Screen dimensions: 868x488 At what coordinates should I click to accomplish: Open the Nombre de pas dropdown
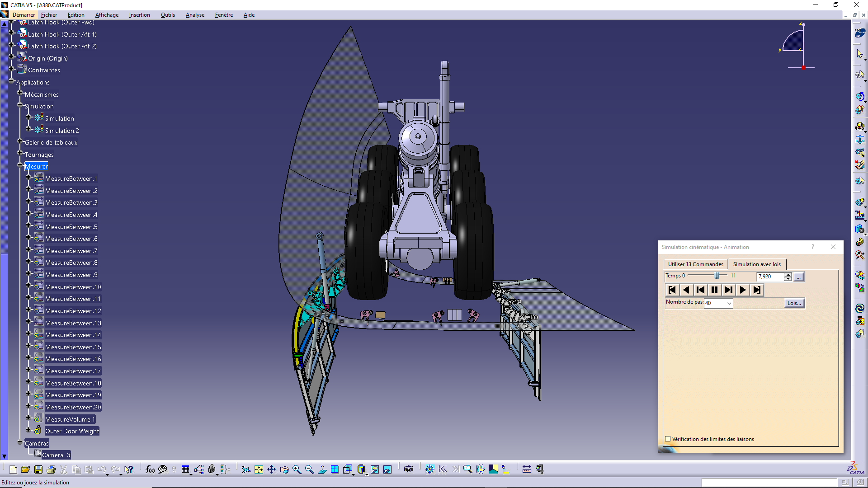(729, 303)
